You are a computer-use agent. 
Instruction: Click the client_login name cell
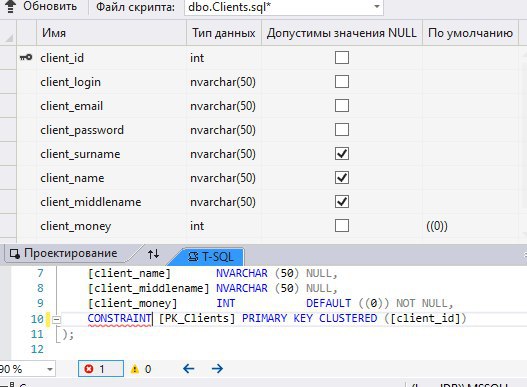pos(111,82)
